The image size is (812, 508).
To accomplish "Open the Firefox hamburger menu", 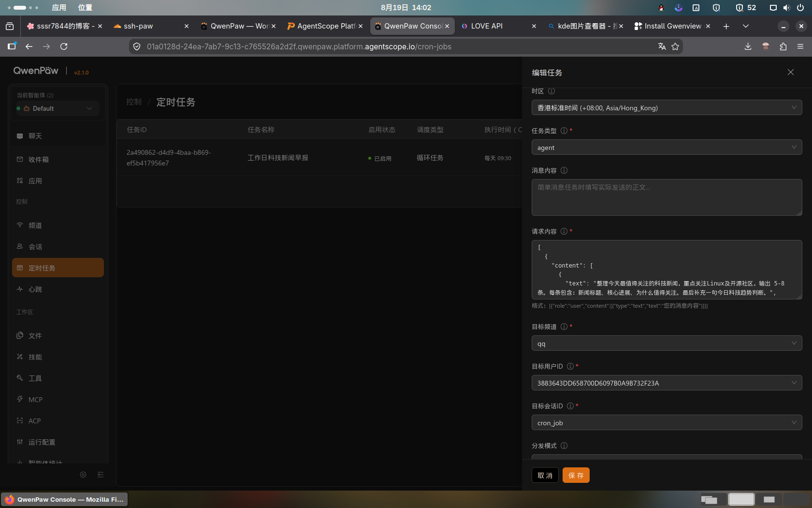I will 800,46.
